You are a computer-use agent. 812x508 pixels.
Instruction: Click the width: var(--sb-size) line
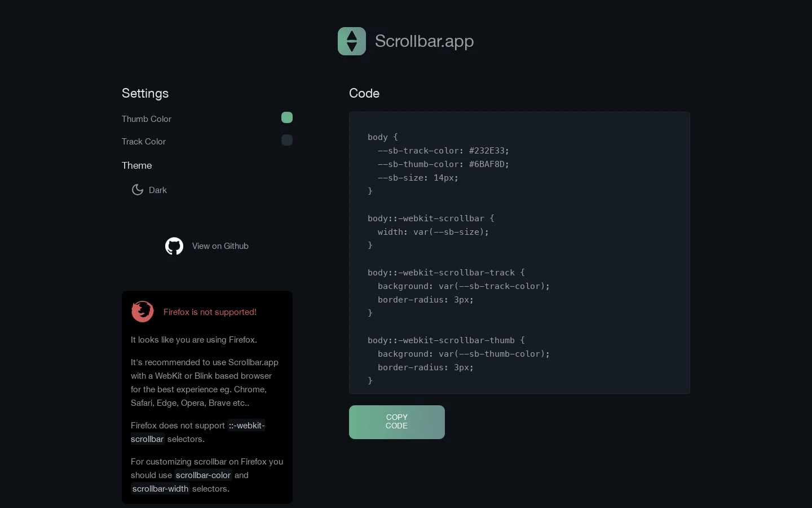[x=434, y=232]
